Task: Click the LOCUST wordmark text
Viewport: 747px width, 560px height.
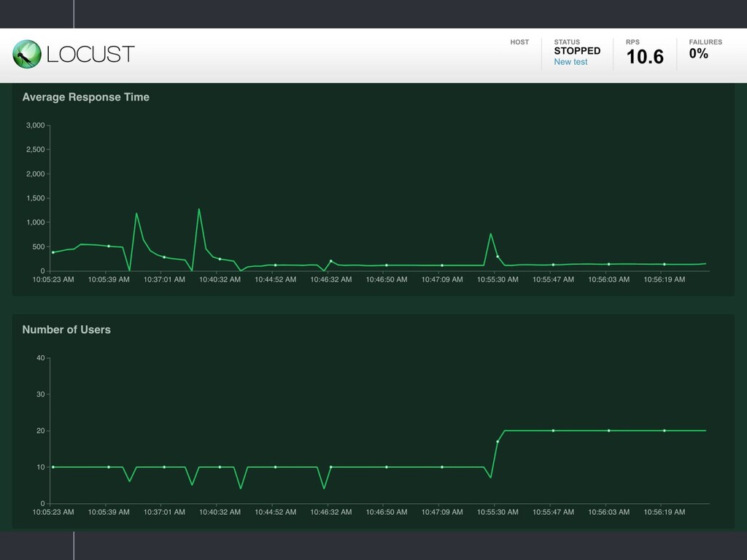Action: (x=90, y=55)
